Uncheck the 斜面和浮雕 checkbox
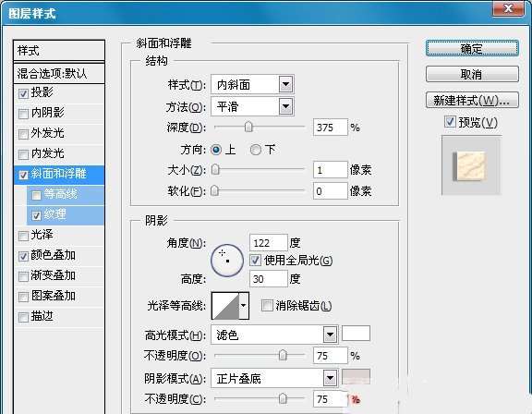This screenshot has height=414, width=532. [x=23, y=175]
